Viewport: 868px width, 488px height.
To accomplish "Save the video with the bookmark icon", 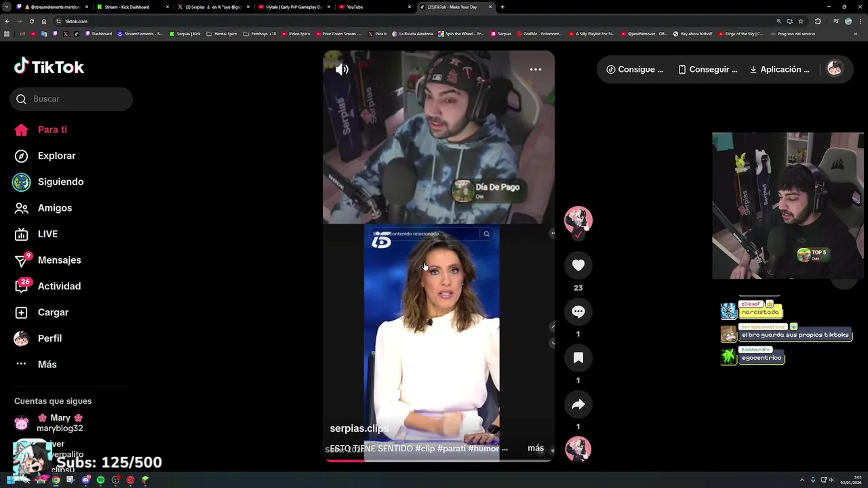I will (578, 358).
